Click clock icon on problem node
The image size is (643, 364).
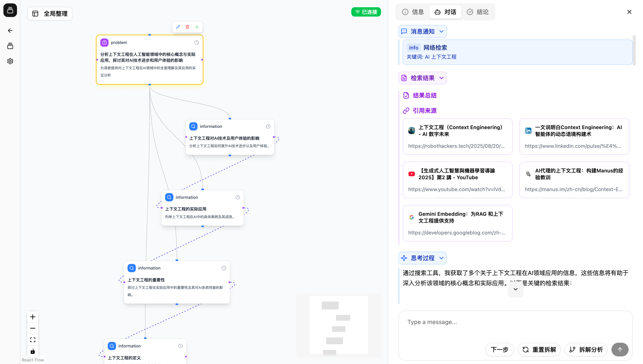click(197, 43)
